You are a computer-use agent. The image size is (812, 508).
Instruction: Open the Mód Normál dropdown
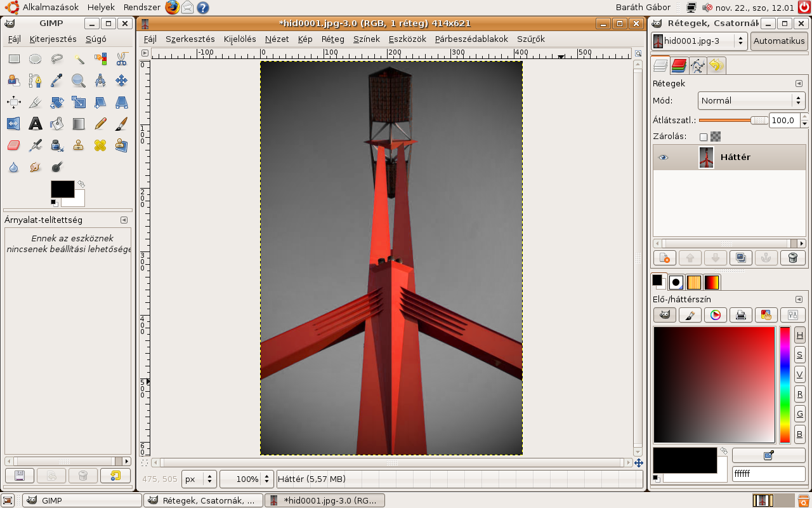[752, 100]
